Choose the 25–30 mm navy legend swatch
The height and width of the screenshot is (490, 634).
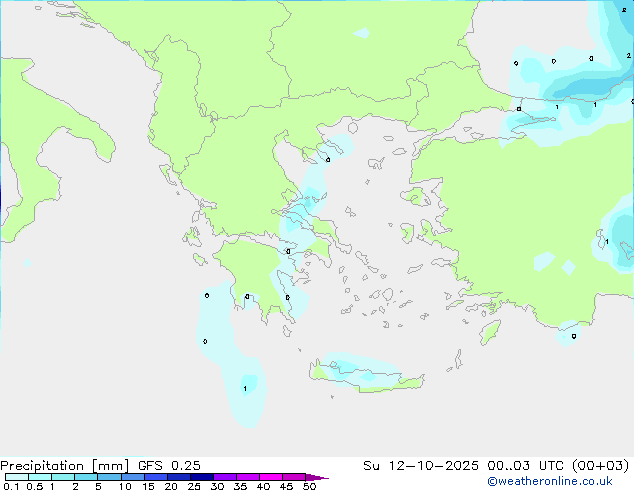click(202, 477)
